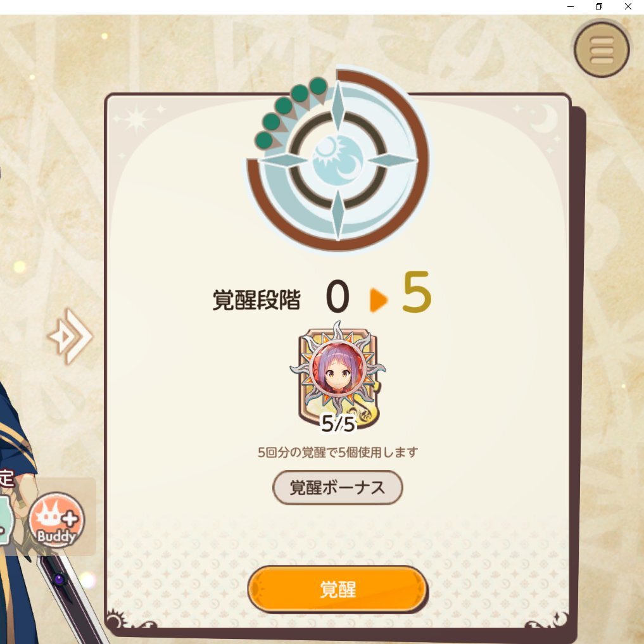
Task: Click the current awakening stage 0
Action: (x=338, y=296)
